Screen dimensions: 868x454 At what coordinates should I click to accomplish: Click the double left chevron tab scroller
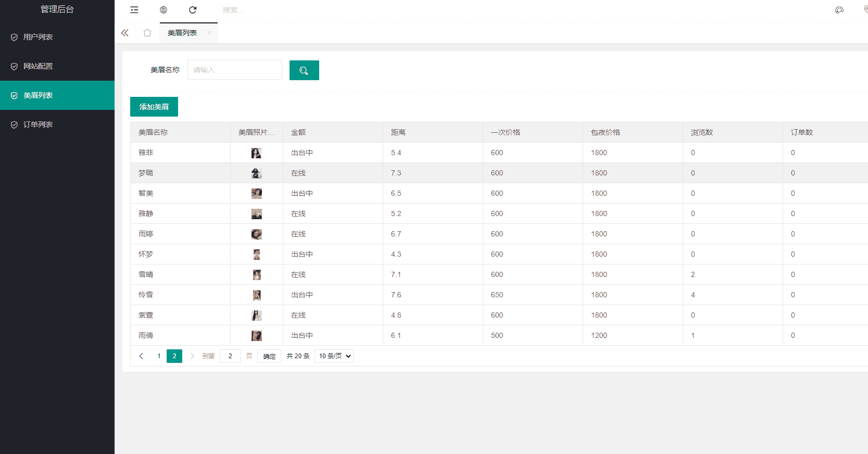(125, 33)
